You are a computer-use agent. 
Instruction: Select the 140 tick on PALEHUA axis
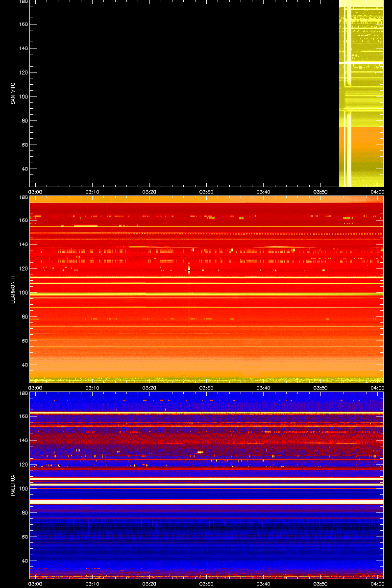23,441
